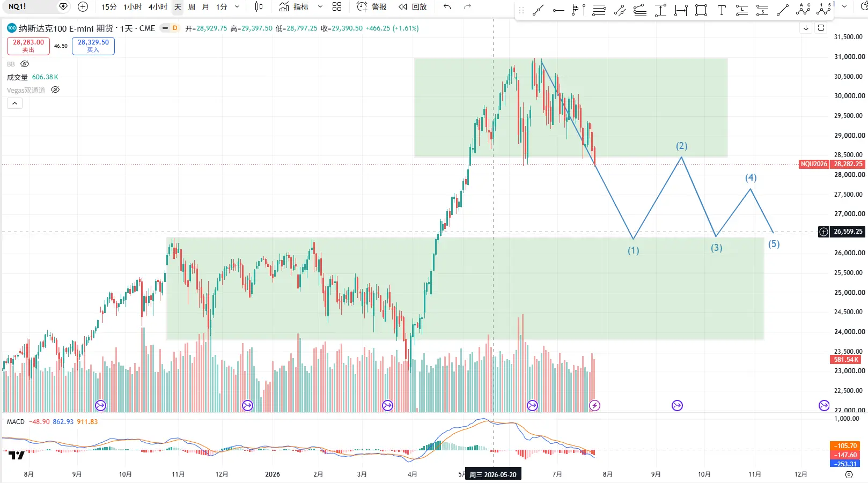Screen dimensions: 868x483
Task: Show the hidden Vegas双通道 indicator
Action: pos(55,90)
